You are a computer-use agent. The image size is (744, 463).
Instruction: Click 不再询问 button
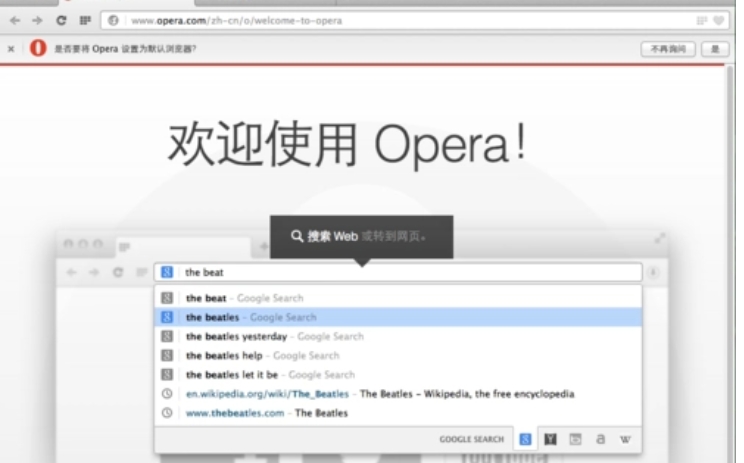pyautogui.click(x=668, y=49)
